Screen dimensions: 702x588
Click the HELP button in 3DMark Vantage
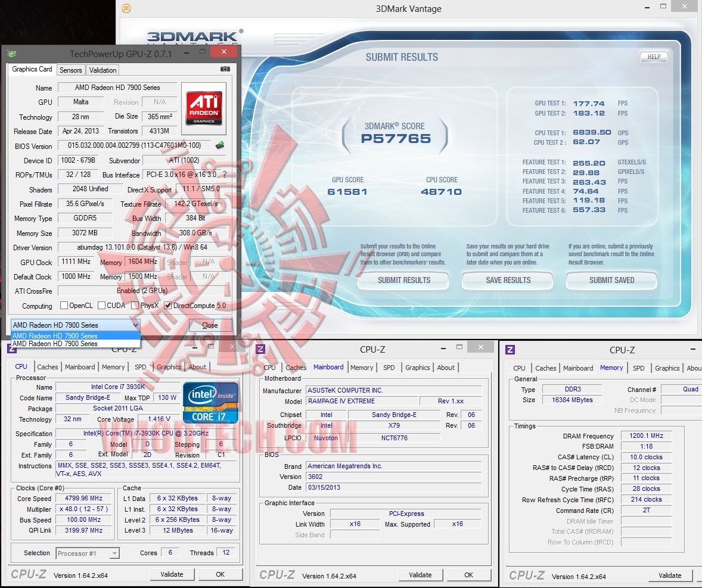pos(654,57)
